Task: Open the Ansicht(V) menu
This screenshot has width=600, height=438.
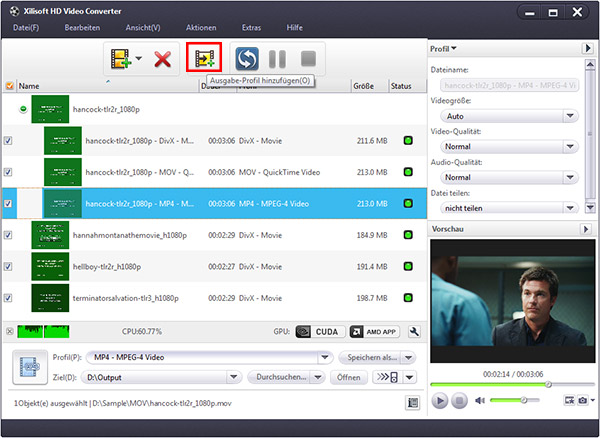Action: pyautogui.click(x=143, y=28)
